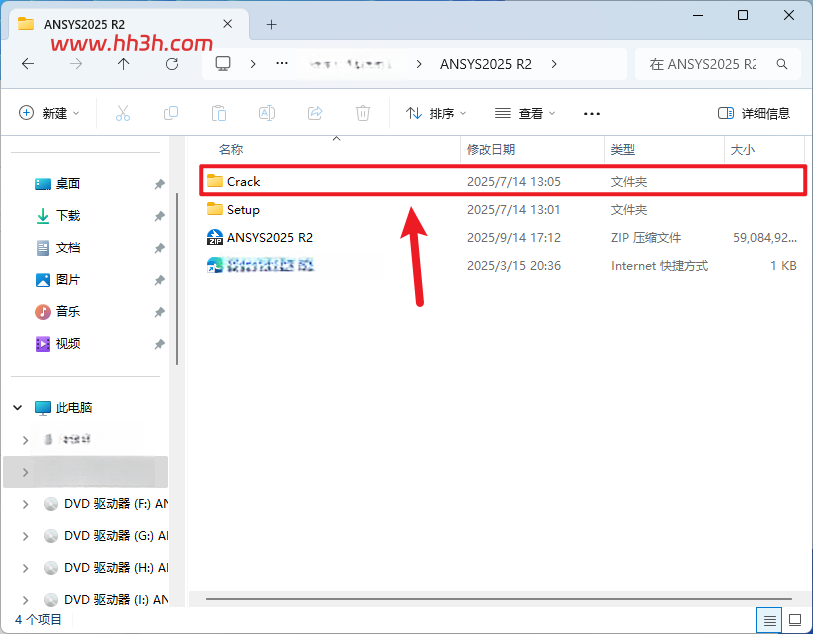Click the horizontal scrollbar of file list
The width and height of the screenshot is (813, 634).
498,599
